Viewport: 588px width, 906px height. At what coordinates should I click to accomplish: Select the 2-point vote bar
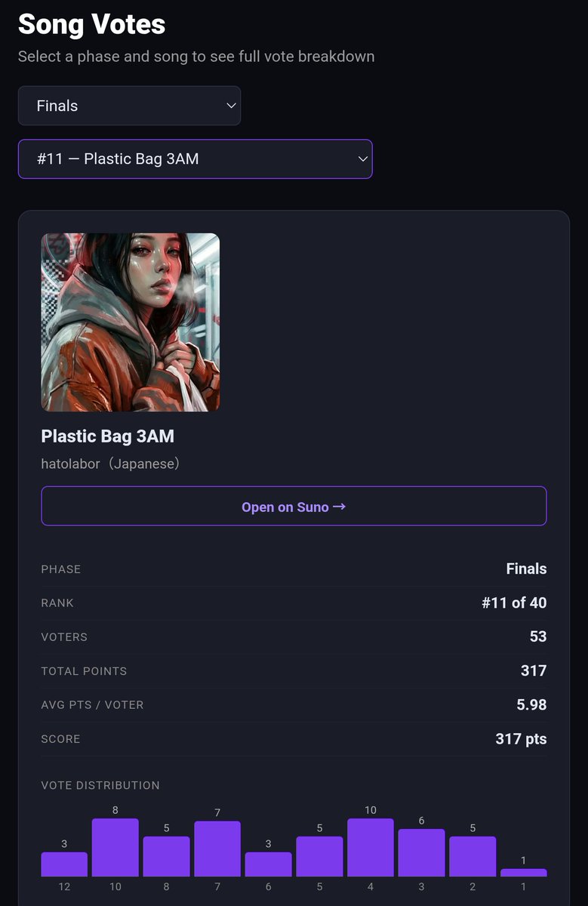(473, 856)
